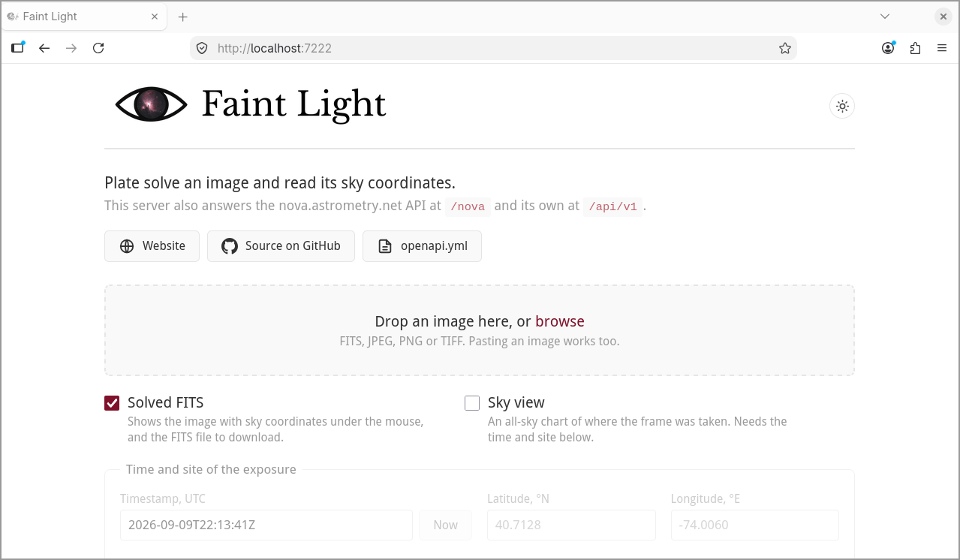Toggle the light/dark theme sun icon
Image resolution: width=960 pixels, height=560 pixels.
[842, 106]
